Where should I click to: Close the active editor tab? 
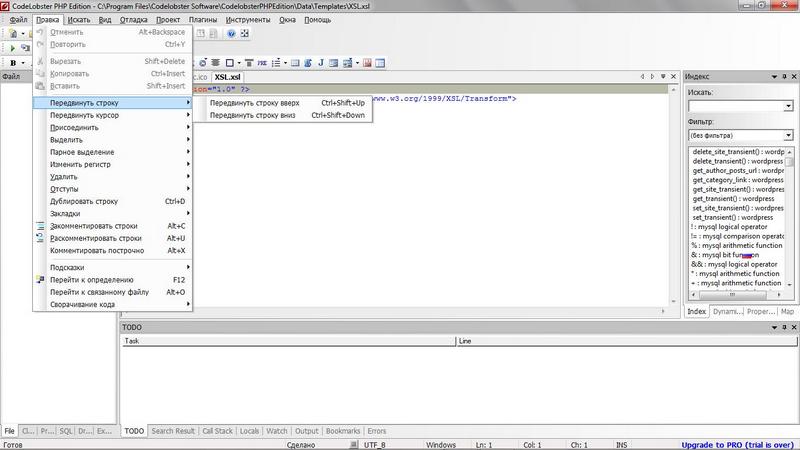673,77
